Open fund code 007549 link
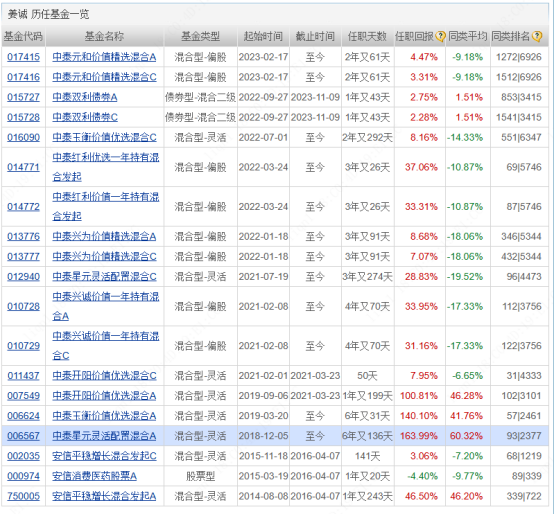Screen dimensions: 554x515 23,396
